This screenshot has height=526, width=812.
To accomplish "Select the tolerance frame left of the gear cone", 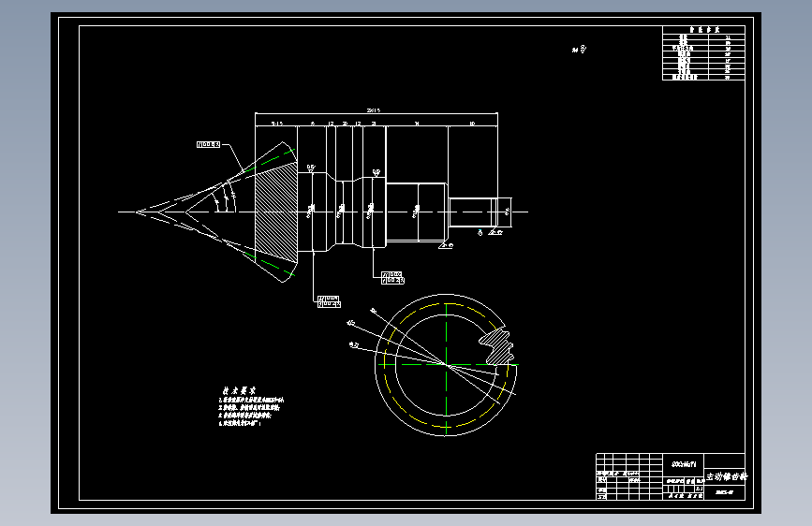I will (x=209, y=144).
